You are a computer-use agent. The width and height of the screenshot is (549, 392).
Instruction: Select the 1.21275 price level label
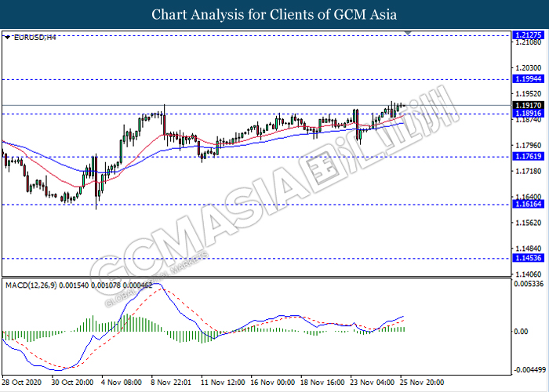click(x=529, y=35)
